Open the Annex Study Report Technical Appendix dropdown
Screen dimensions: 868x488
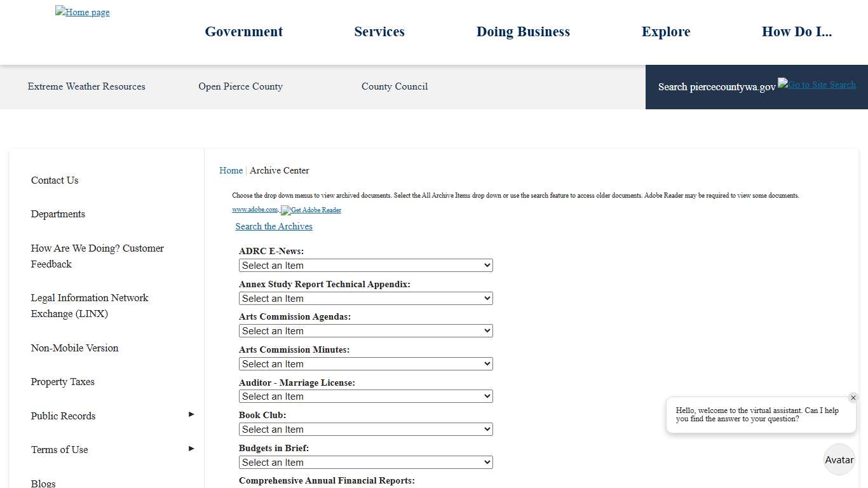click(365, 298)
